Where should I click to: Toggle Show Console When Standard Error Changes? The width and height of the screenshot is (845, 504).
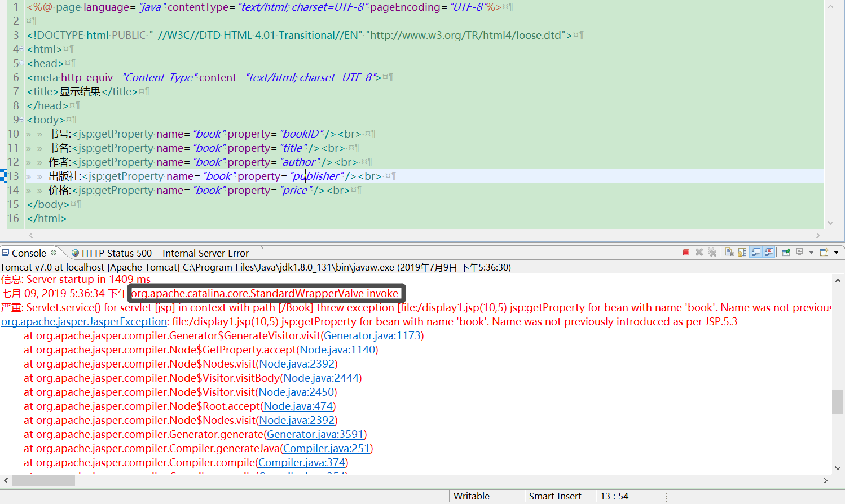(x=769, y=252)
